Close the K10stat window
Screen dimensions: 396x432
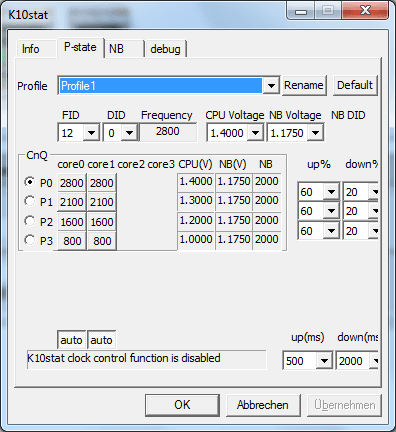point(365,11)
